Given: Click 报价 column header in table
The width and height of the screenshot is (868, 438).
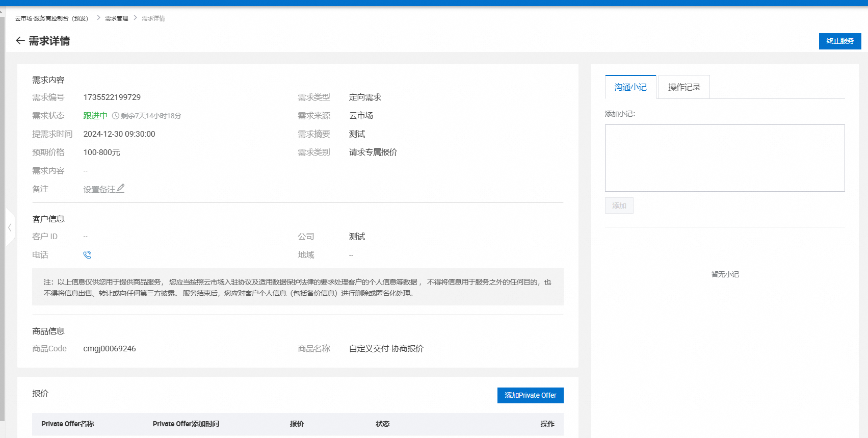Looking at the screenshot, I should [x=297, y=424].
